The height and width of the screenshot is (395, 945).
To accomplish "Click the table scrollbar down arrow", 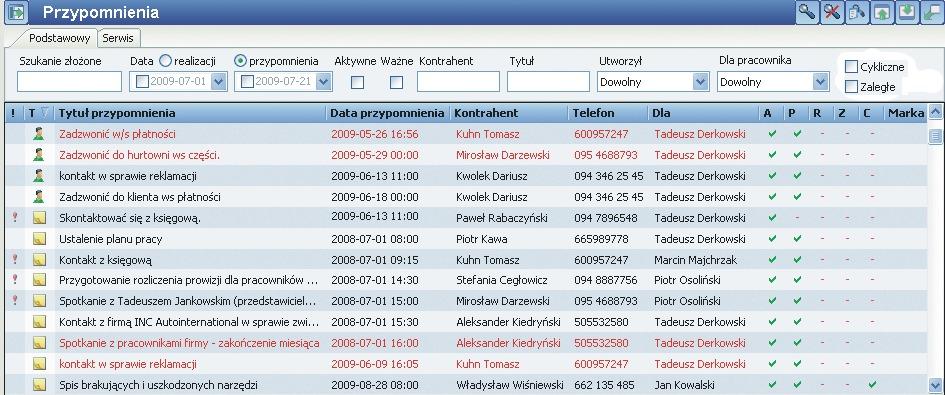I will 935,385.
